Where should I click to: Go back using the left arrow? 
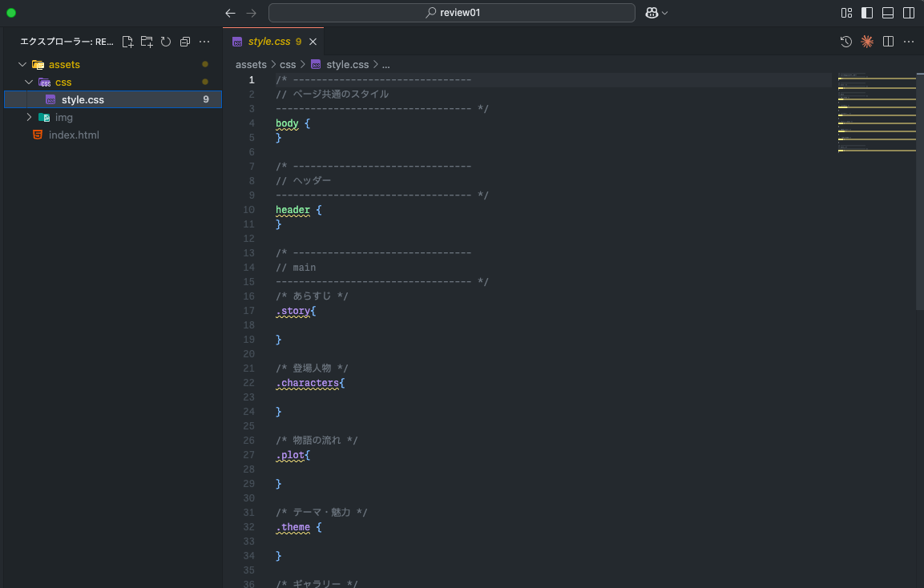click(231, 13)
